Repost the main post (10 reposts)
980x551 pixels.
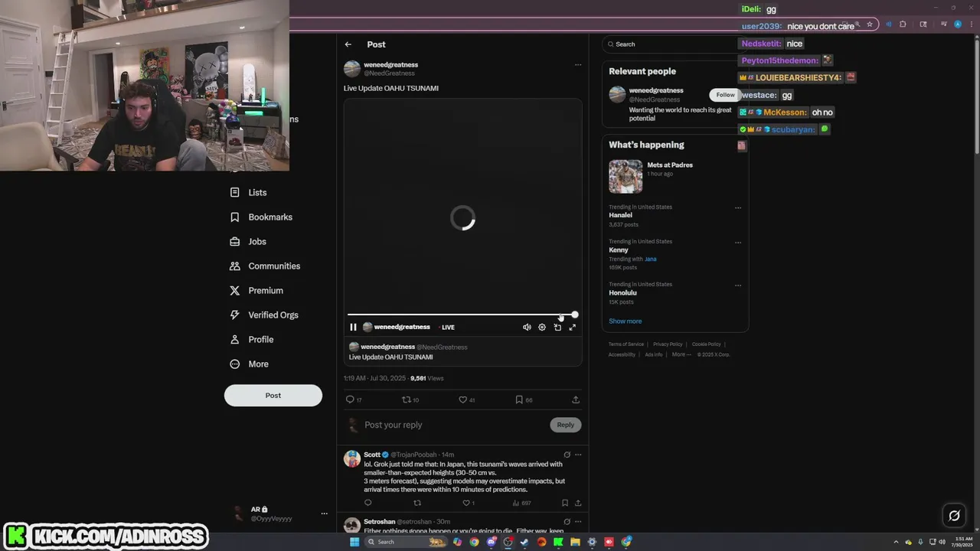coord(410,399)
